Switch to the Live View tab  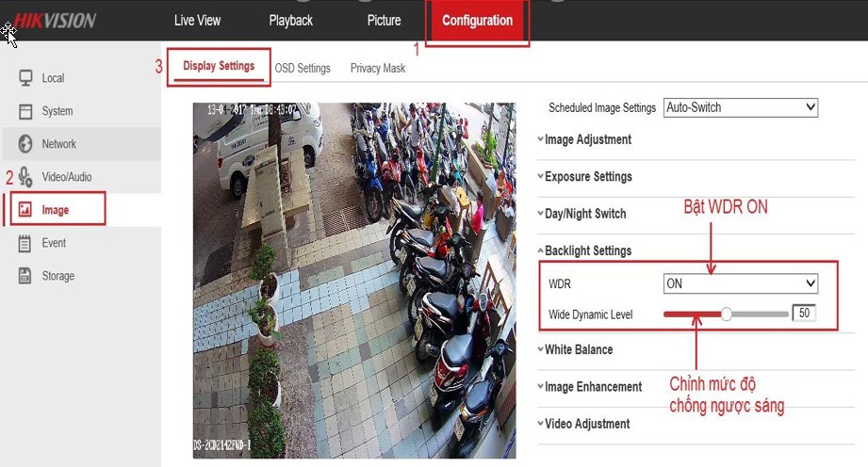pos(197,21)
